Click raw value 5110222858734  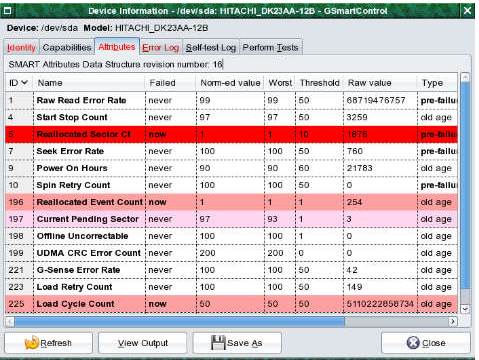(380, 304)
